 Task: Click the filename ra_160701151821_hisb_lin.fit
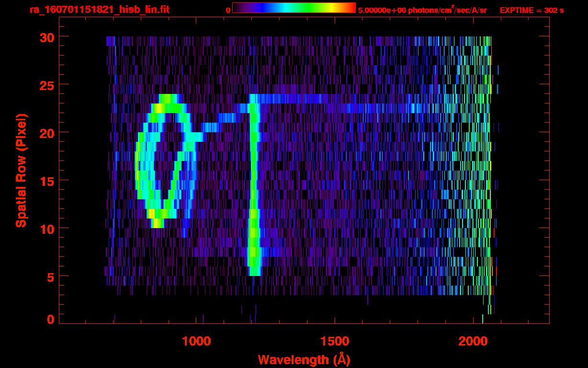(99, 10)
